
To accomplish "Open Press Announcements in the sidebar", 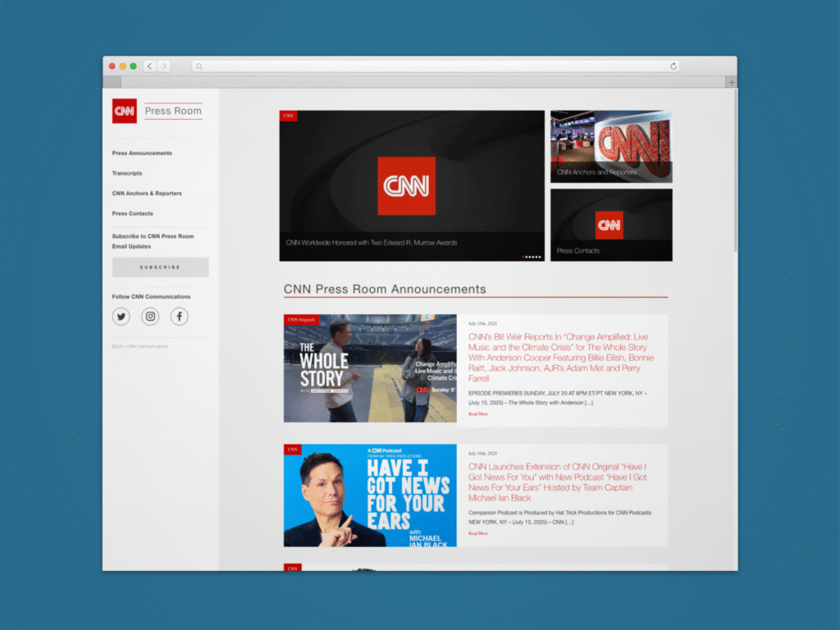I will click(x=142, y=153).
